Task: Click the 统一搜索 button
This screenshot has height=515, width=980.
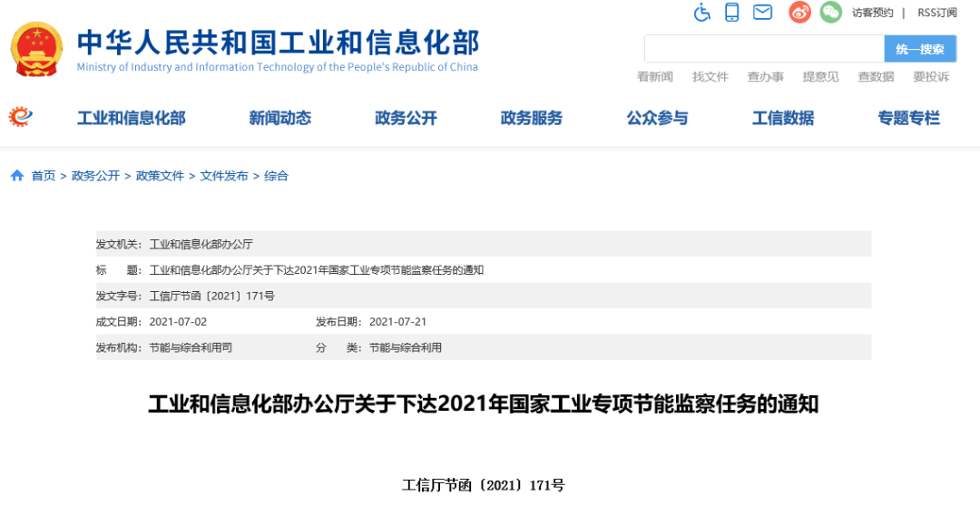Action: 920,49
